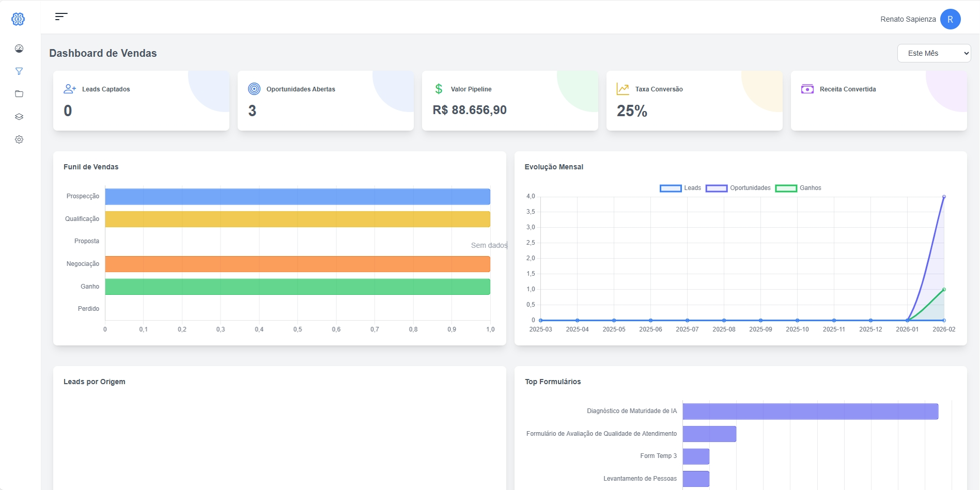980x490 pixels.
Task: Select the layers icon in the sidebar
Action: click(19, 116)
